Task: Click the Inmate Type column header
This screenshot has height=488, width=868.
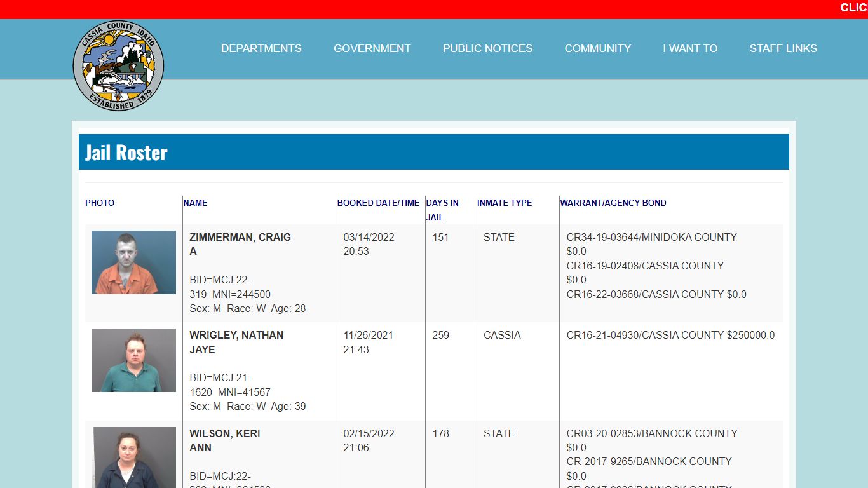Action: pos(505,203)
